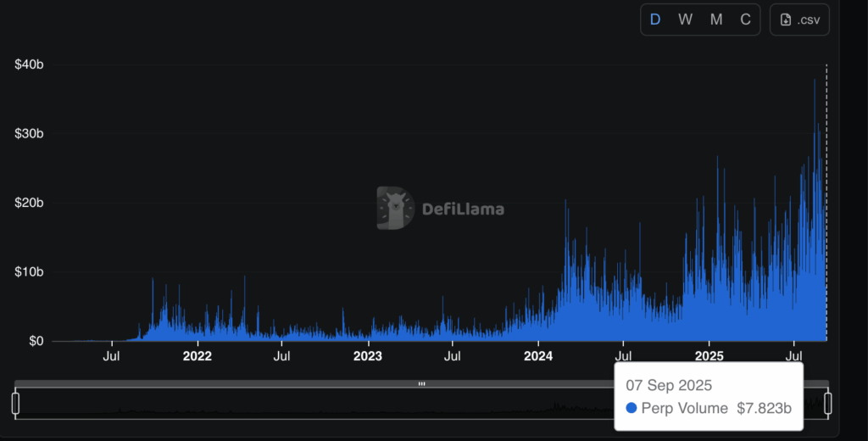Click the $7.823b value in the tooltip

click(x=764, y=408)
